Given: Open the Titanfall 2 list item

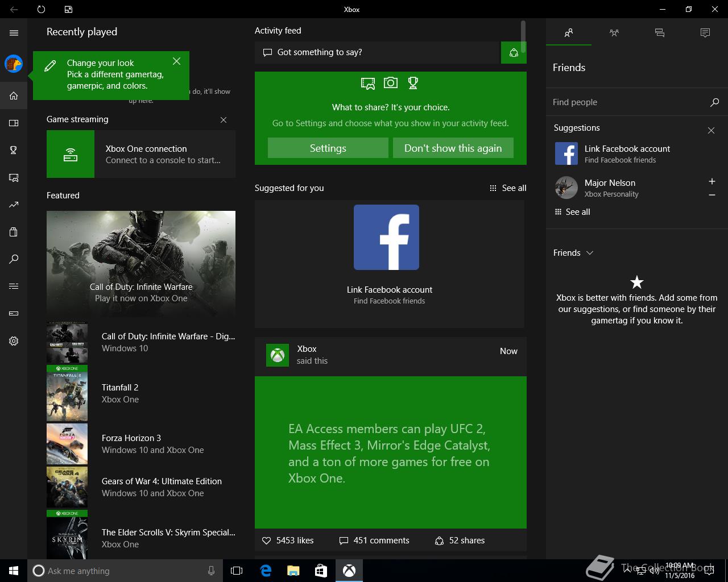Looking at the screenshot, I should 141,393.
